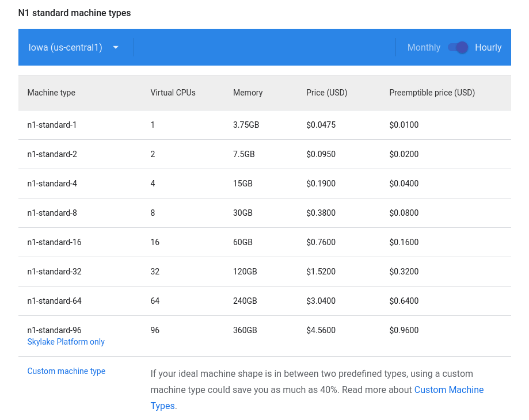Select the n1-standard-16 machine type name

click(x=54, y=242)
